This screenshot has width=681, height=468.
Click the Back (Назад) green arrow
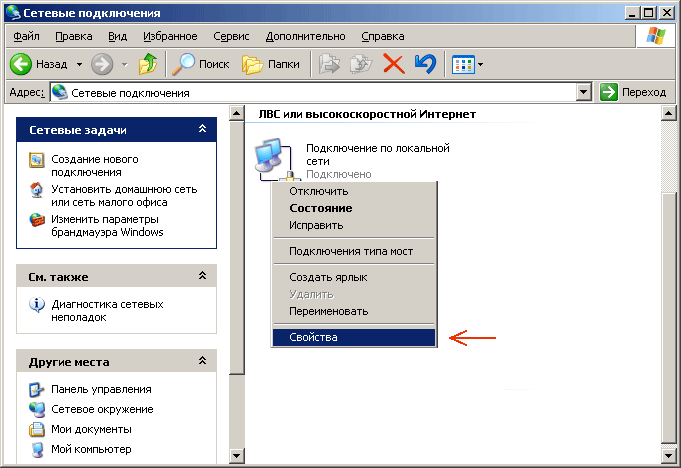pos(39,64)
